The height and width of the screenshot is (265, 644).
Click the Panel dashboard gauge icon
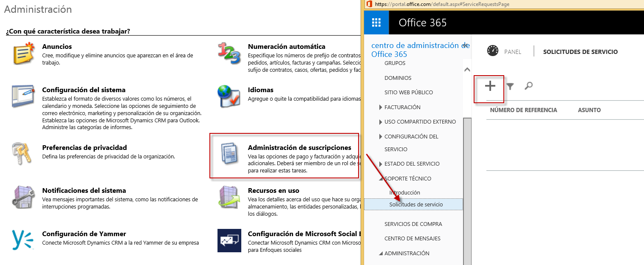click(493, 51)
